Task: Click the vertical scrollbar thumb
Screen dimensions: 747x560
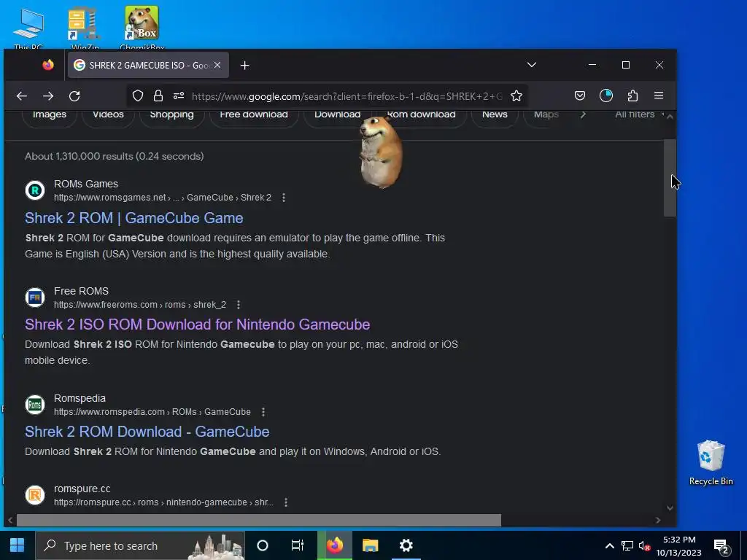Action: coord(670,178)
